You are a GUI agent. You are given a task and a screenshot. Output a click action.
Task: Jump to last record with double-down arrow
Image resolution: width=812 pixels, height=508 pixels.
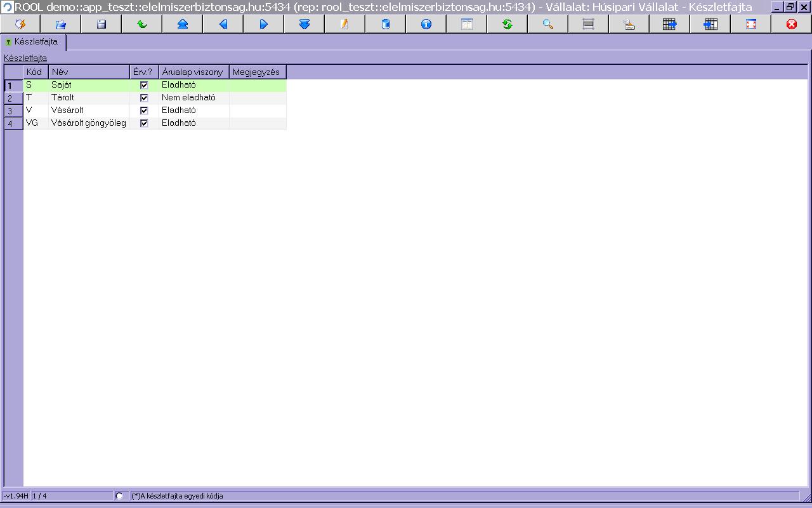[x=304, y=24]
